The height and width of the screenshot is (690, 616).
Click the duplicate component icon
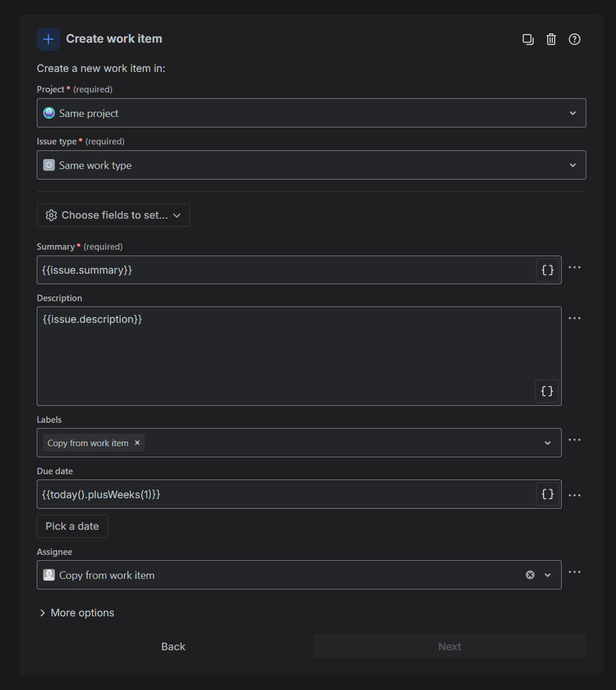point(528,39)
